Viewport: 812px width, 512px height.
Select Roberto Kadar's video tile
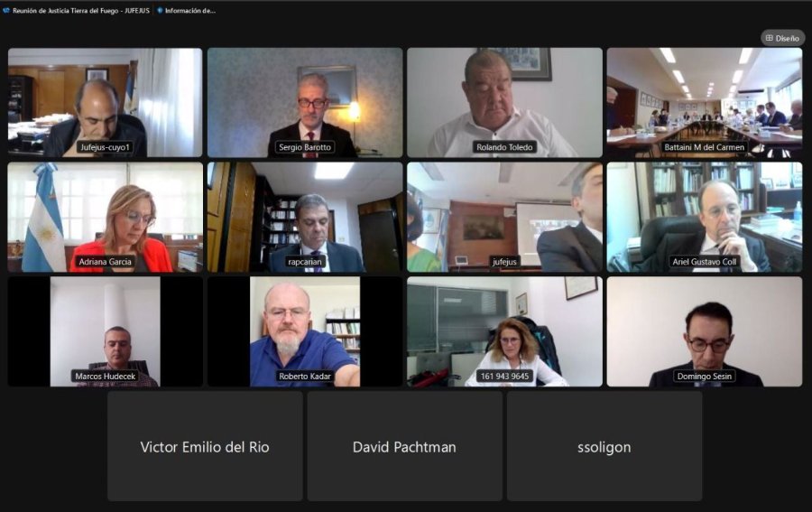click(x=305, y=331)
